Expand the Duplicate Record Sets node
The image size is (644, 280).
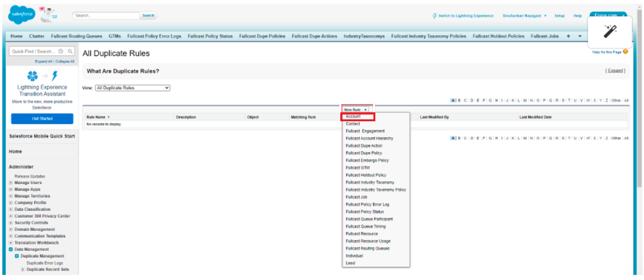click(x=23, y=269)
